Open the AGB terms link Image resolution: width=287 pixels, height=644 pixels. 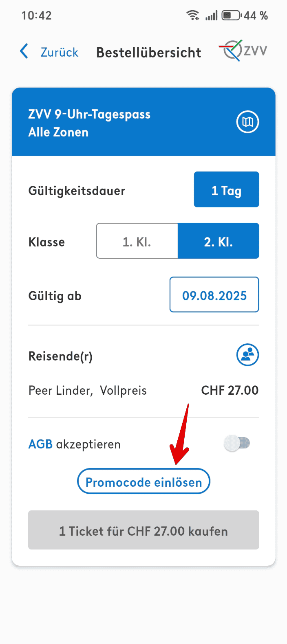pos(40,444)
